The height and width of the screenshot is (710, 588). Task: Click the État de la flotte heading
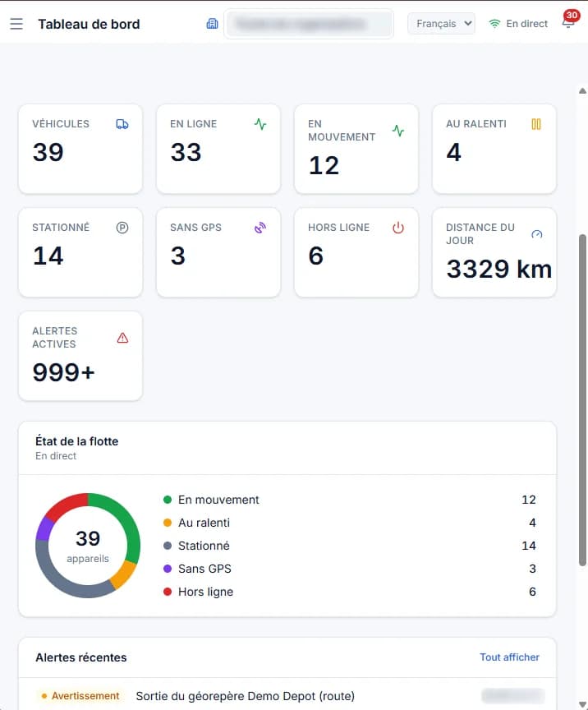click(77, 441)
